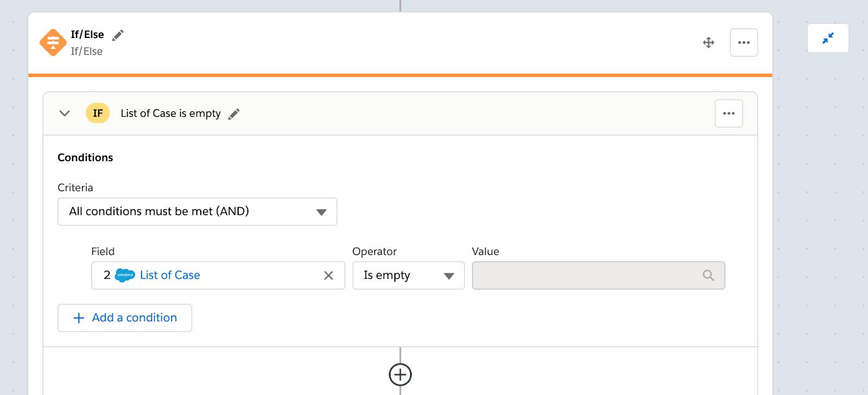Edit the If/Else step name with the pencil

pos(118,35)
